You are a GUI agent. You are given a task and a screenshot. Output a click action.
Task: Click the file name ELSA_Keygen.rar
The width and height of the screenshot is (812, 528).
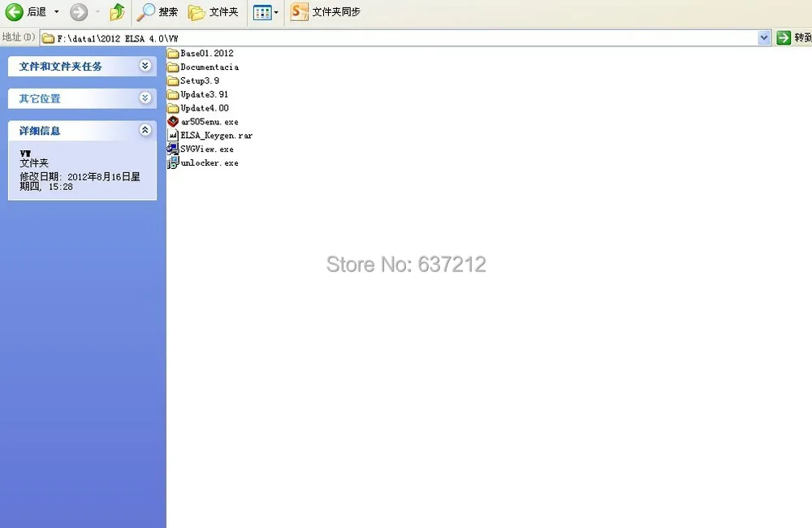point(217,135)
